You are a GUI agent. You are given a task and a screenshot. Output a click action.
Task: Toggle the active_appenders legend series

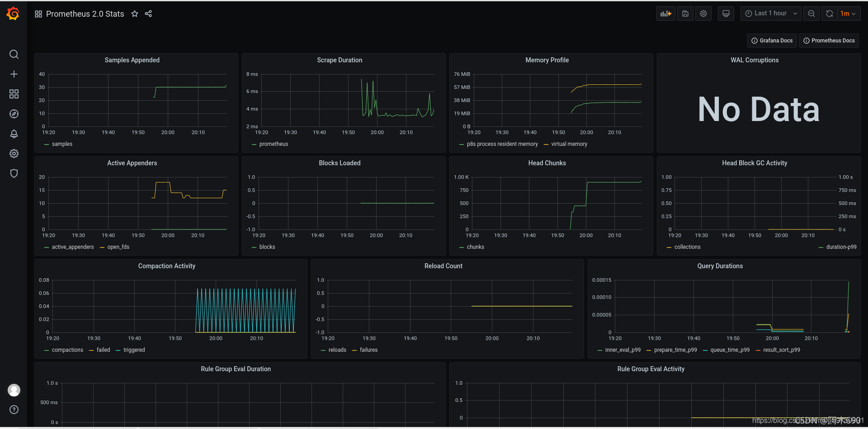[x=73, y=247]
